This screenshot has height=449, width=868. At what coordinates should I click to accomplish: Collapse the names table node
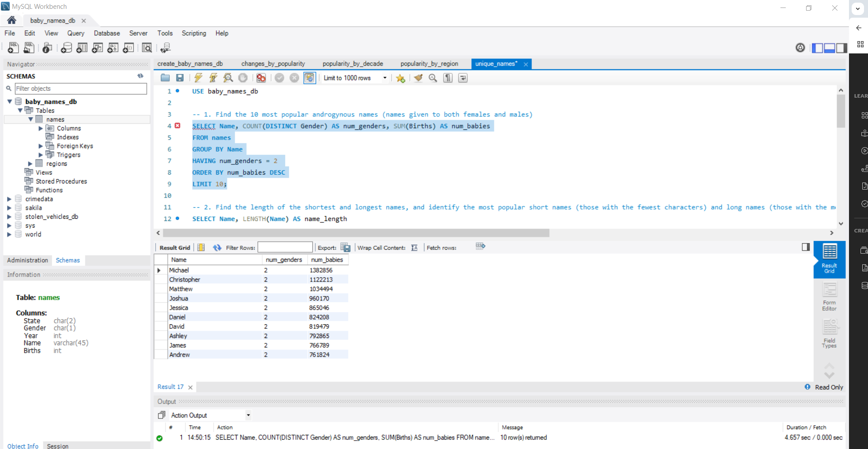pos(31,119)
